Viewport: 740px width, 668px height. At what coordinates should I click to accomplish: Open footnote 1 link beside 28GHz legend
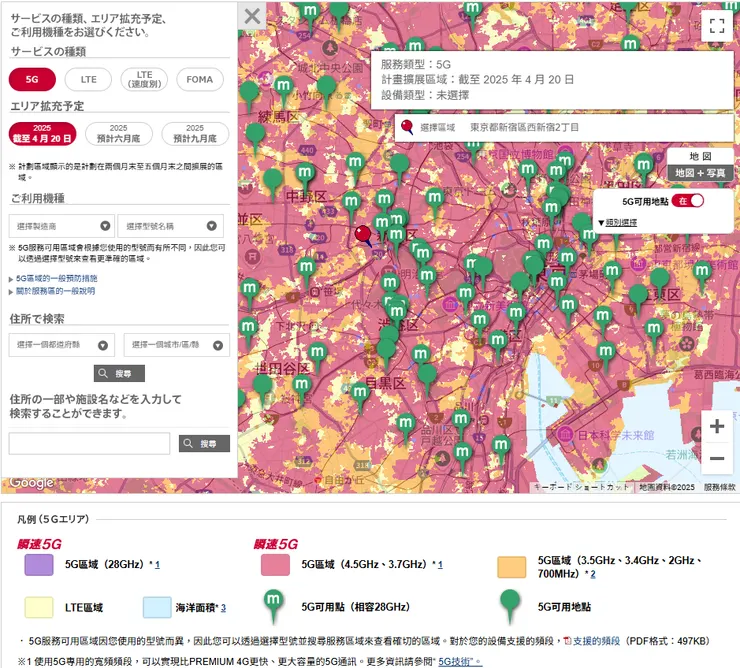pyautogui.click(x=157, y=564)
